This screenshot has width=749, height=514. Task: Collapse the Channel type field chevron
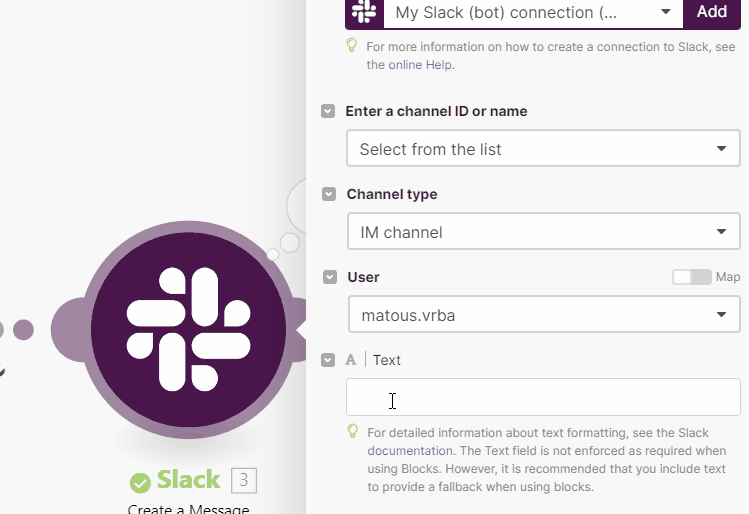click(x=329, y=194)
